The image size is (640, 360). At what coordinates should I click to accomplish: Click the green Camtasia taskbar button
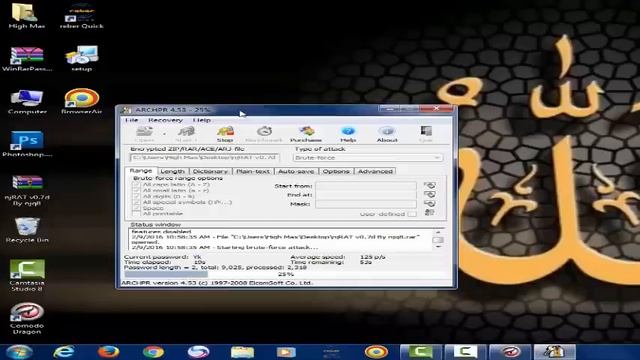point(420,351)
